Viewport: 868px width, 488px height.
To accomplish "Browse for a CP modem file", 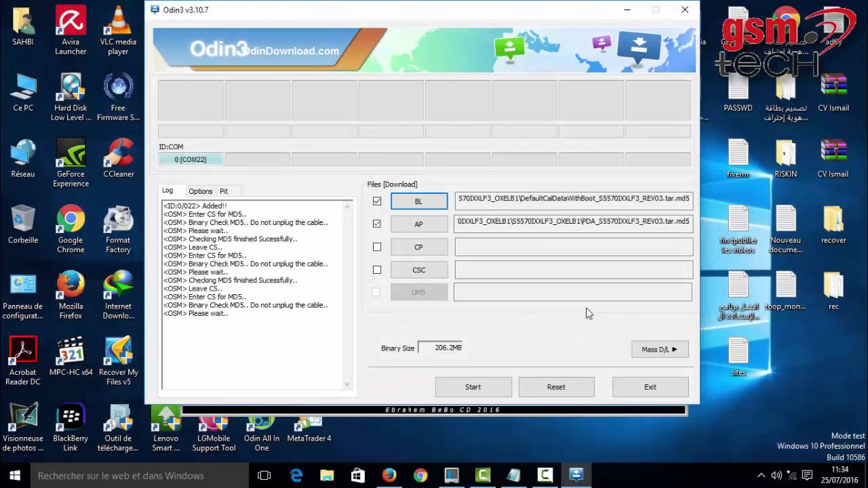I will 419,247.
